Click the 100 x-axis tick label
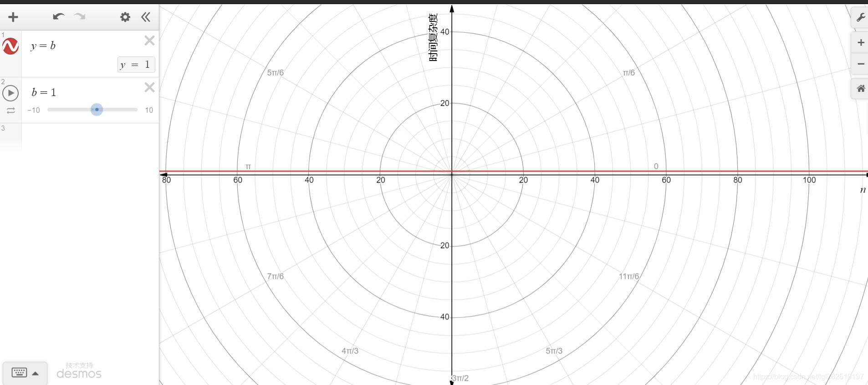Image resolution: width=868 pixels, height=385 pixels. (809, 180)
